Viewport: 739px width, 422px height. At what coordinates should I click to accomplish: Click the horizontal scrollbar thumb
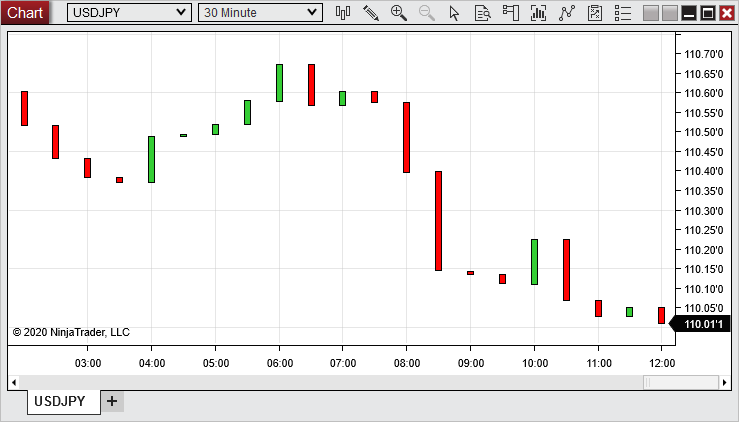tap(680, 382)
